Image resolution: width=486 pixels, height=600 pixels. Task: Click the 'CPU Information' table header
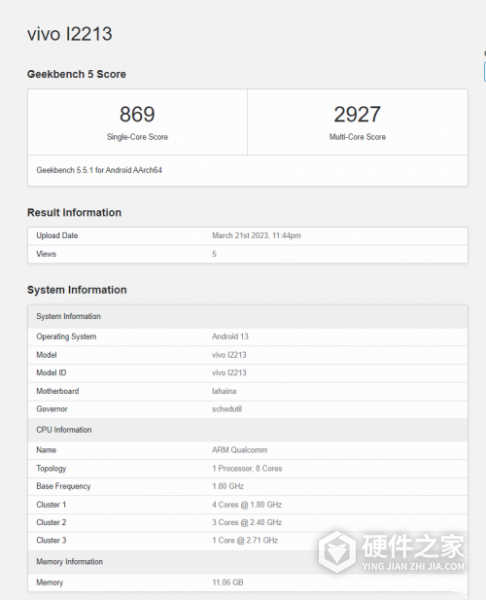click(247, 430)
